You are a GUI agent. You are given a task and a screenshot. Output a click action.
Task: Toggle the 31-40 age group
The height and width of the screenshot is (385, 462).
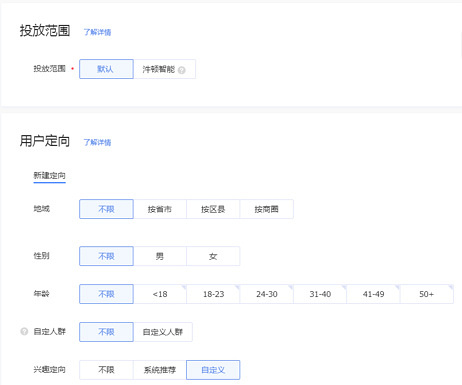320,294
